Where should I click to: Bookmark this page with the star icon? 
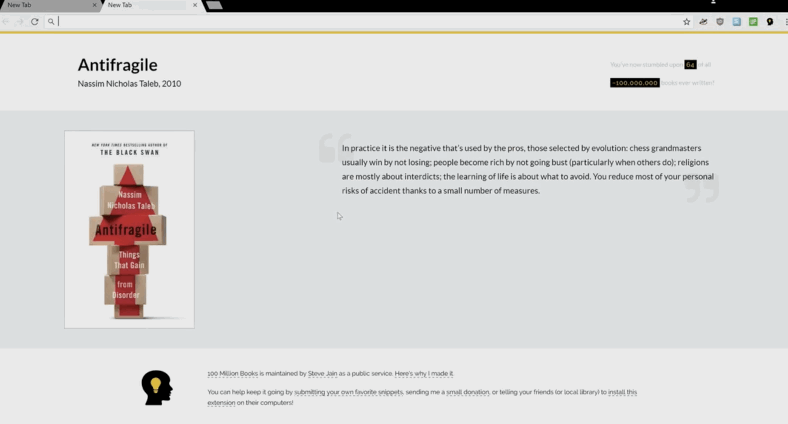click(x=686, y=22)
